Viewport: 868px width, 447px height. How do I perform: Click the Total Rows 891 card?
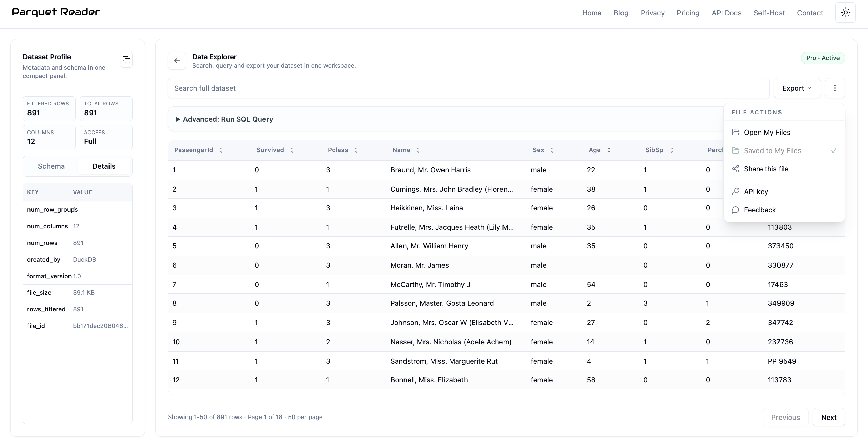(x=106, y=108)
